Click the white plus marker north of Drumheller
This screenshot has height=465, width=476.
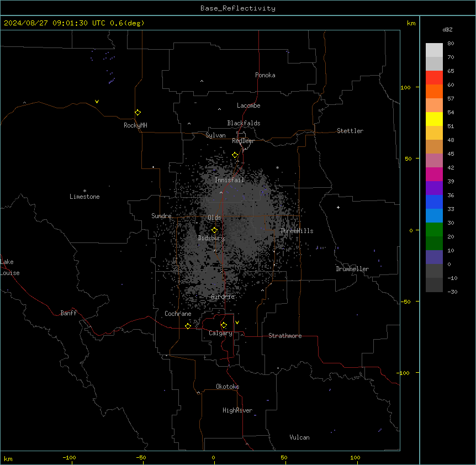click(338, 207)
